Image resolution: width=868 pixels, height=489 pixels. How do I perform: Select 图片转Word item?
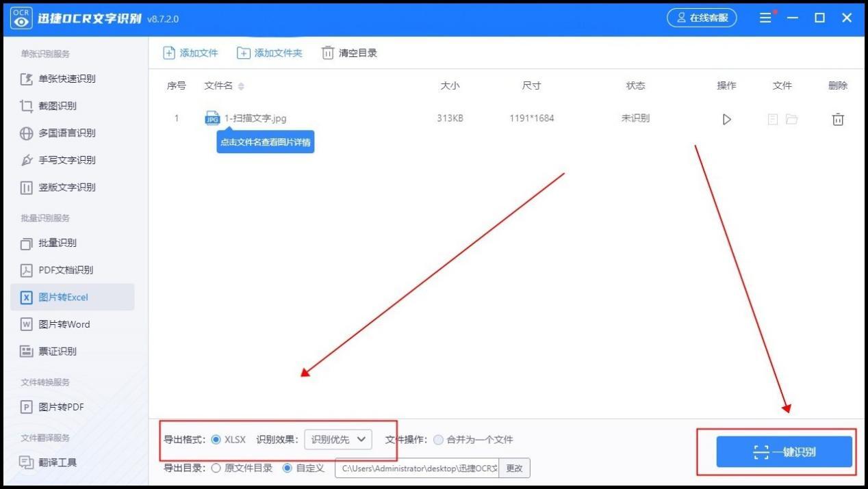pos(64,324)
